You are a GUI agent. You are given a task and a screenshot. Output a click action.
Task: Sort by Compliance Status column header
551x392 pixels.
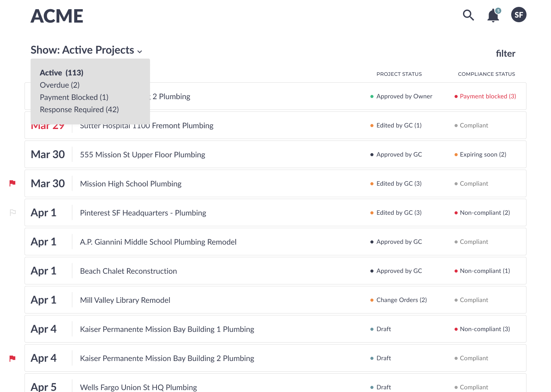[x=486, y=74]
